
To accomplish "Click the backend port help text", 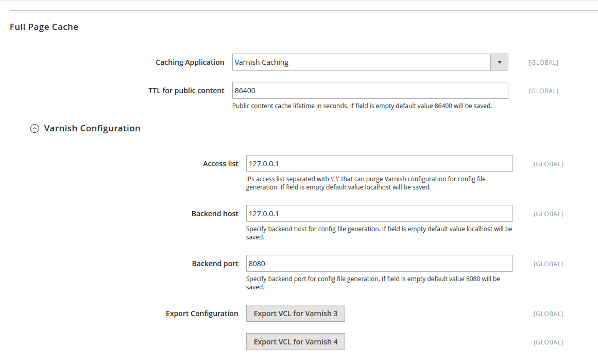I will point(373,283).
